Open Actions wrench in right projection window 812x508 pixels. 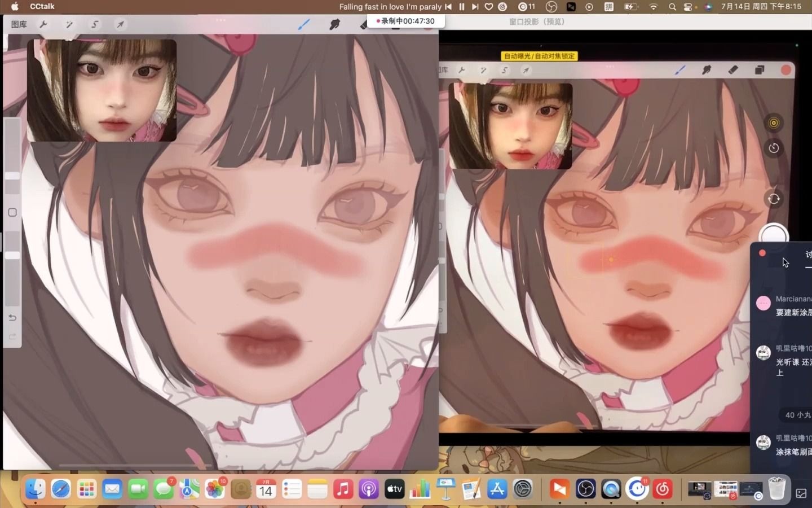pyautogui.click(x=462, y=70)
